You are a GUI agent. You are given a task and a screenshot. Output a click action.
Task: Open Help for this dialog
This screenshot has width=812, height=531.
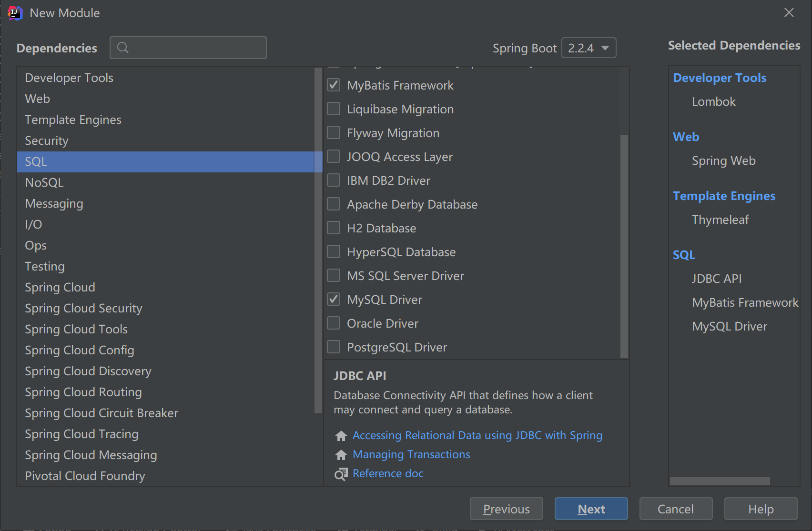click(x=761, y=509)
